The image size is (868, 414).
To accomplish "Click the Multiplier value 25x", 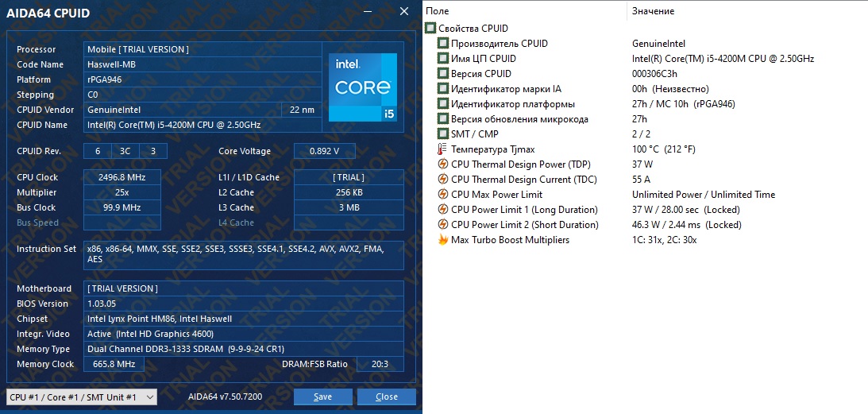I will click(x=122, y=192).
